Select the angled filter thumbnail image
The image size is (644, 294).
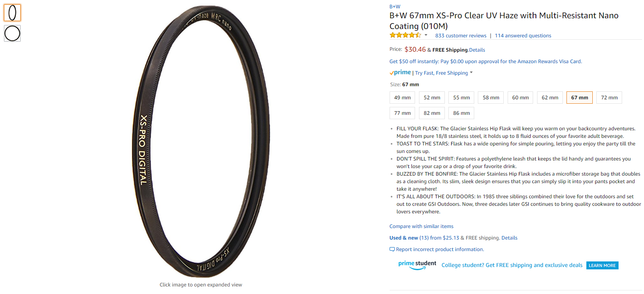click(x=12, y=13)
